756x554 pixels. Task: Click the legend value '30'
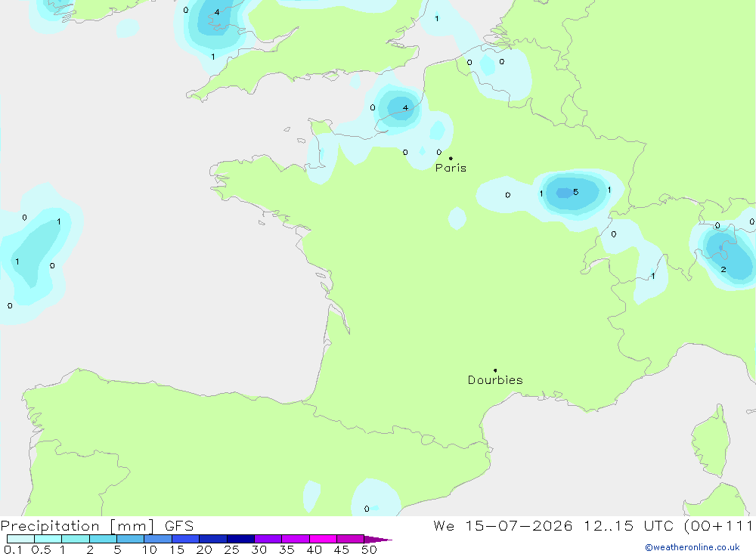259,549
